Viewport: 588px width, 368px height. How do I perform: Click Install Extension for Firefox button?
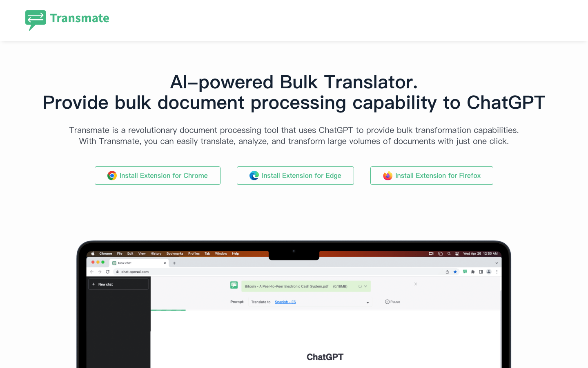point(432,175)
